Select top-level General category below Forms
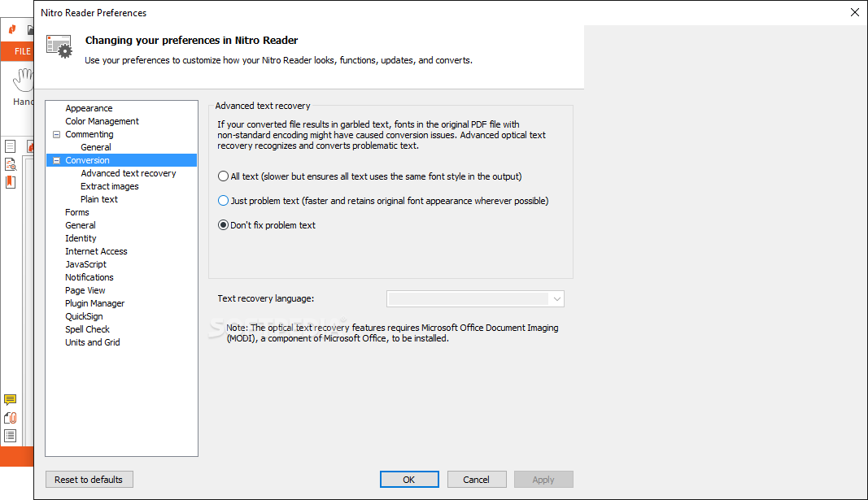 click(81, 225)
